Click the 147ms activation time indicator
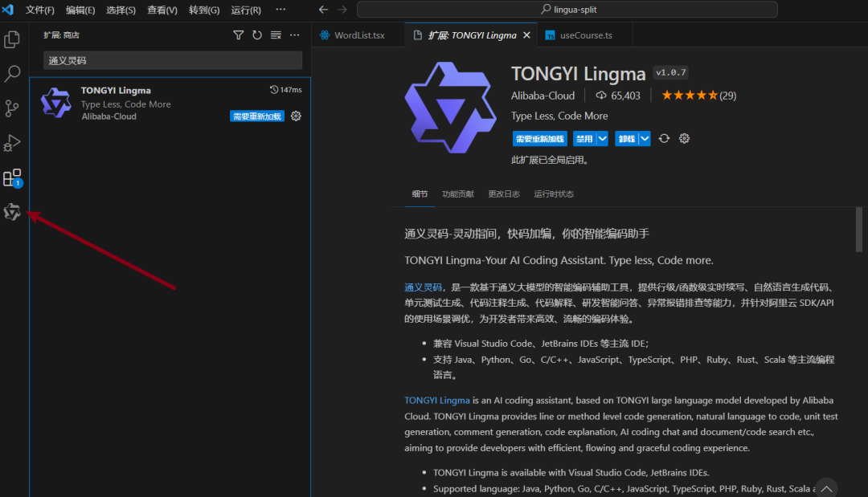Screen dimensions: 868x497 (285, 90)
